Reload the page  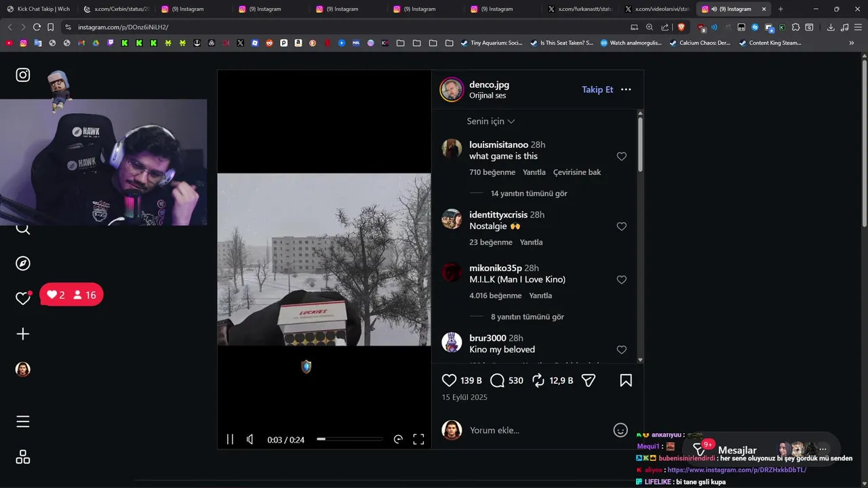pyautogui.click(x=37, y=27)
